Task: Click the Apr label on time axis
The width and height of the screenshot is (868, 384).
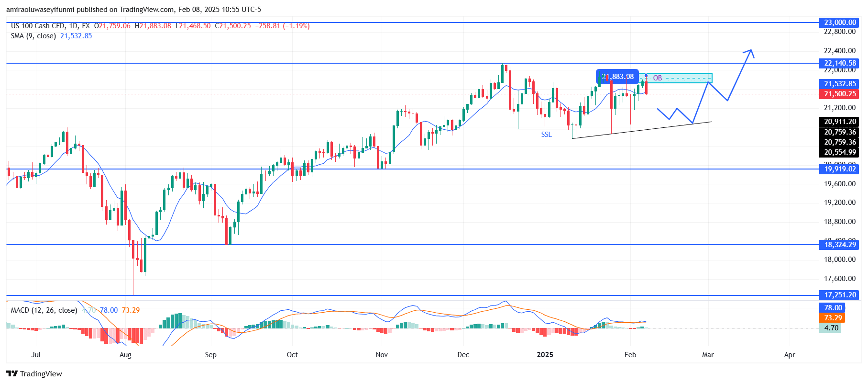Action: tap(790, 355)
